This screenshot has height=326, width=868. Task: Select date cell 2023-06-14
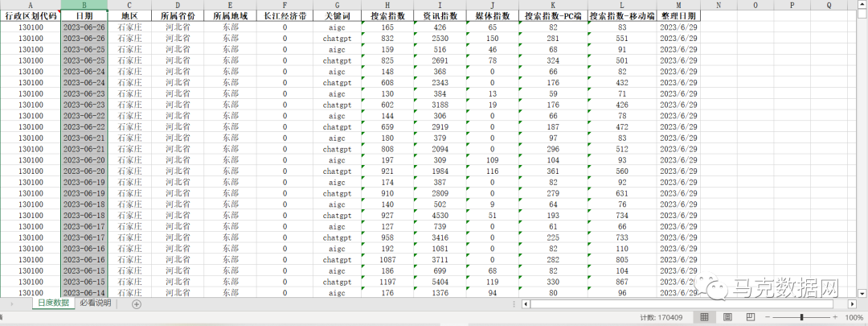84,293
